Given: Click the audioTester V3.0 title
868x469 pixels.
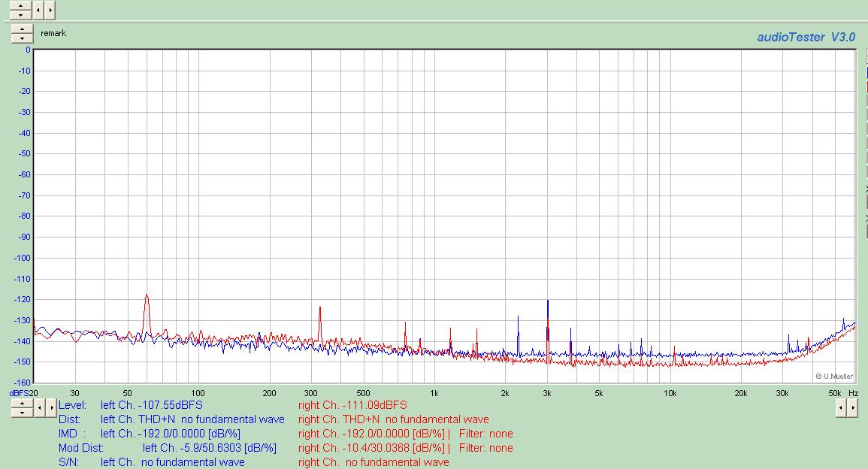Looking at the screenshot, I should 806,37.
